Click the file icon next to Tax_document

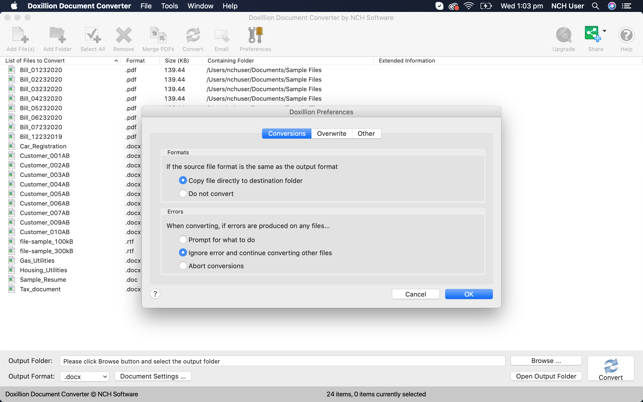point(11,289)
